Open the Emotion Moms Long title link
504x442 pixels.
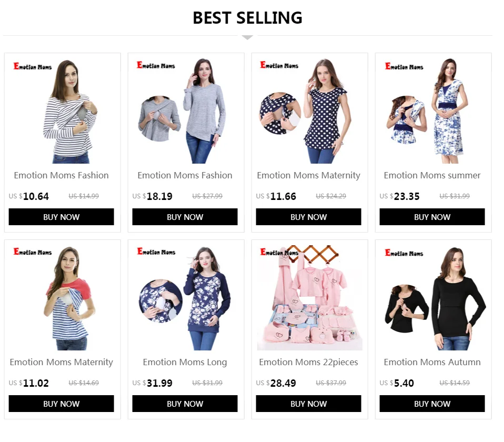click(185, 362)
